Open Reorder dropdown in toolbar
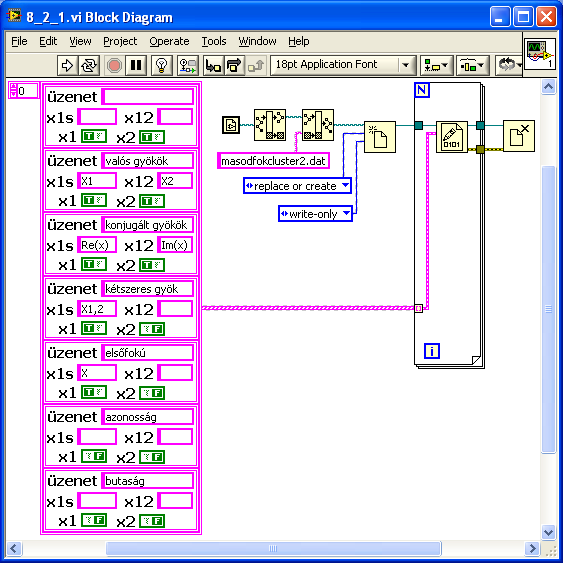 (x=508, y=65)
